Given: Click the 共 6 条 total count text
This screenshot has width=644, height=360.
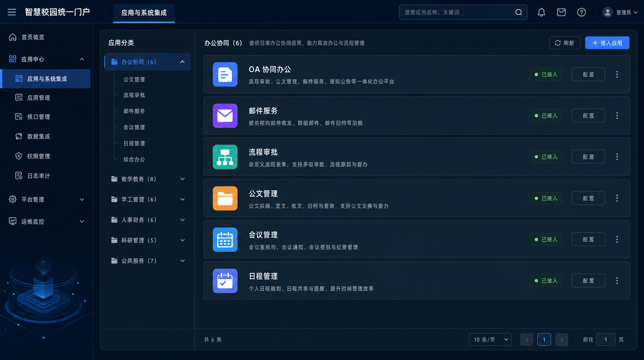Looking at the screenshot, I should (x=212, y=339).
